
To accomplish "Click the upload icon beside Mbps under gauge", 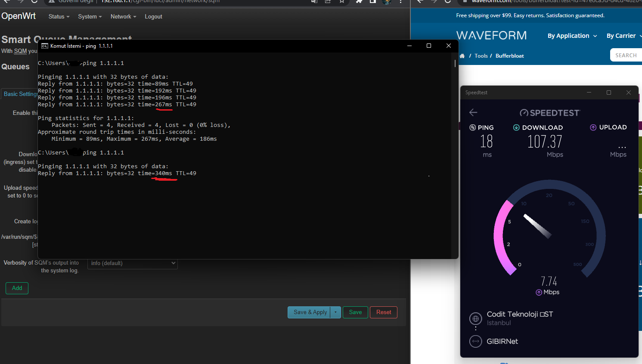I will pyautogui.click(x=539, y=292).
